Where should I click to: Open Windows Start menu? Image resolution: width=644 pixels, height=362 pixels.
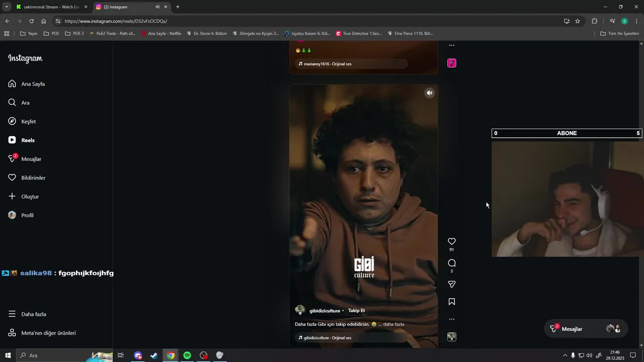8,355
